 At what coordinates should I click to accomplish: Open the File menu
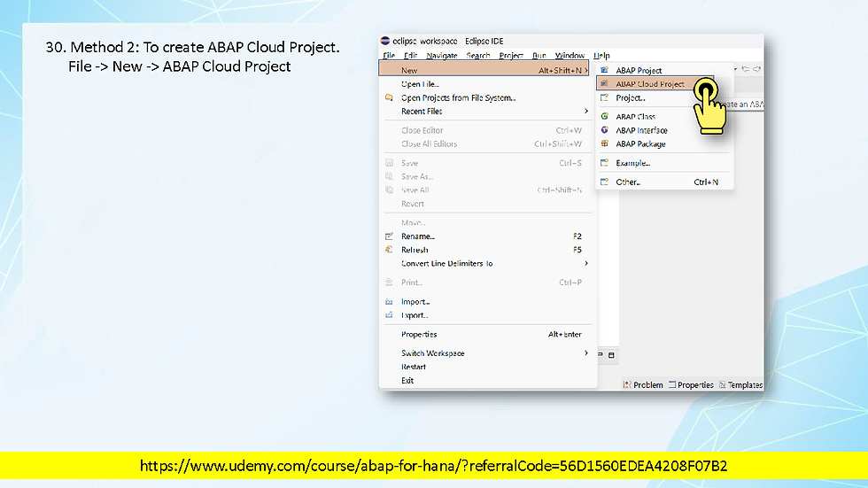coord(389,55)
